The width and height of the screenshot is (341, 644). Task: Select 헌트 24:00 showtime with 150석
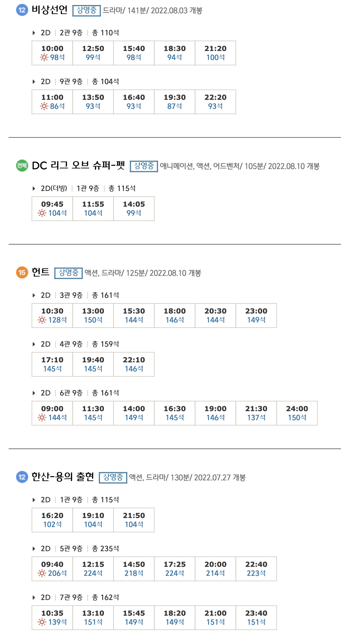pyautogui.click(x=297, y=413)
